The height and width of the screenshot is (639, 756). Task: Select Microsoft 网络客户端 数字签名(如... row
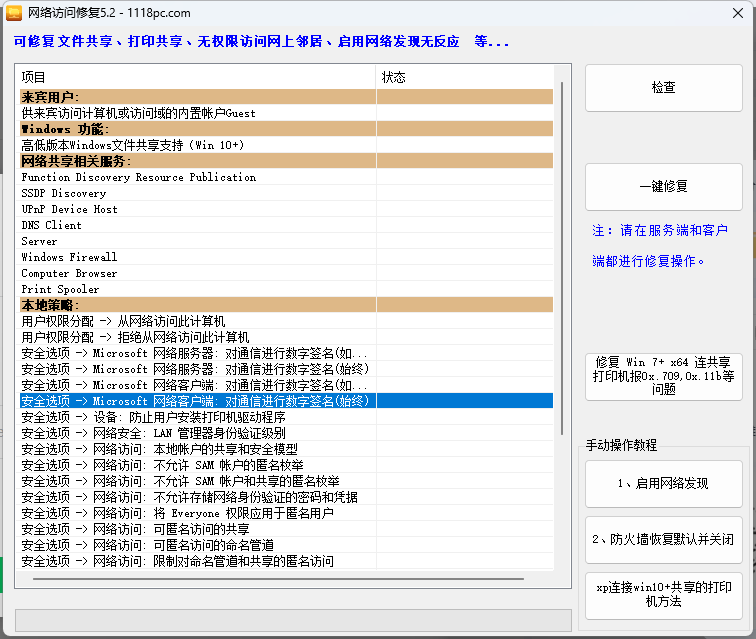tap(286, 385)
